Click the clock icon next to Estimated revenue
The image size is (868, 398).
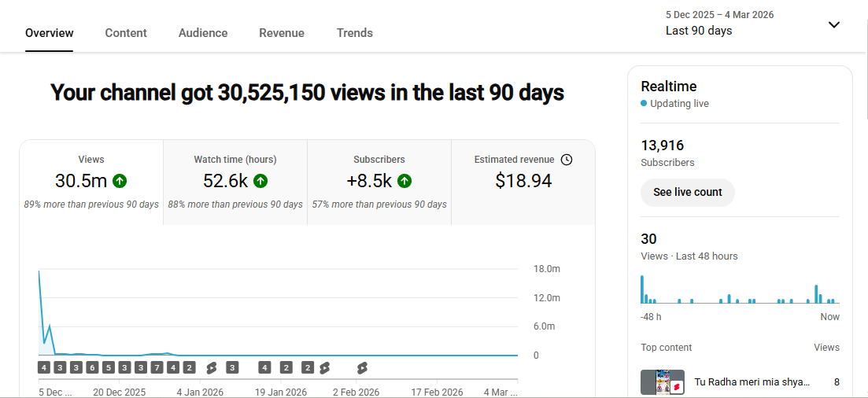pyautogui.click(x=567, y=160)
